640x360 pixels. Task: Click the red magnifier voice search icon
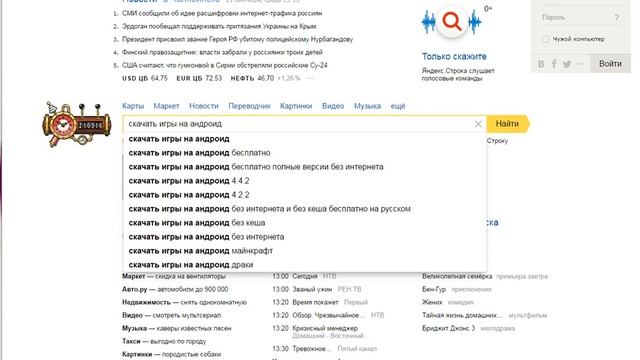pyautogui.click(x=451, y=22)
